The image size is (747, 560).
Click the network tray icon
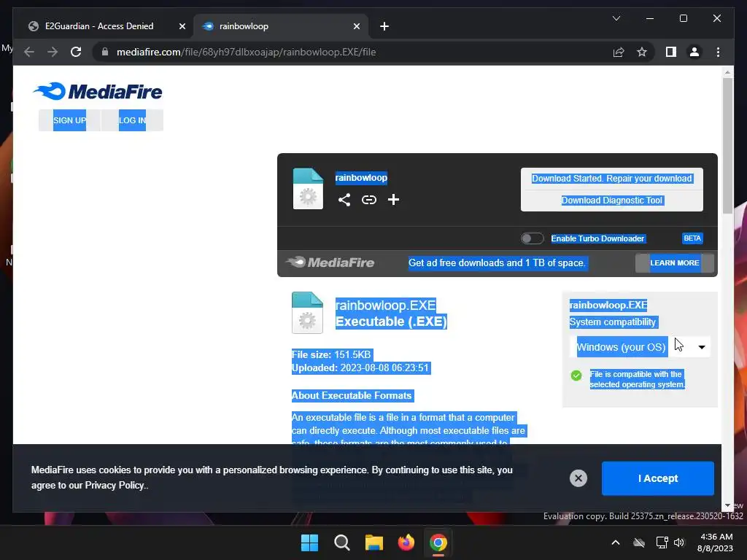[x=662, y=542]
